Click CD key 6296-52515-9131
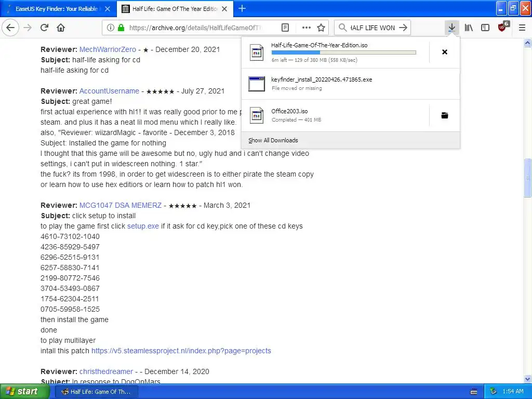The image size is (532, 399). pyautogui.click(x=70, y=258)
